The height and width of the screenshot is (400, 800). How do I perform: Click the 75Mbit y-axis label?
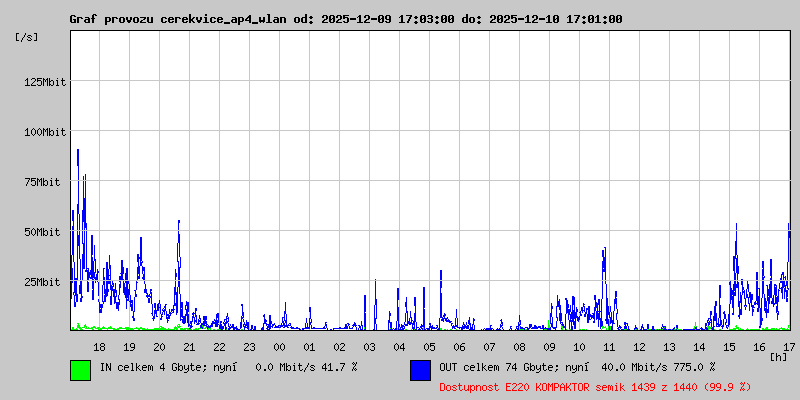tap(42, 182)
